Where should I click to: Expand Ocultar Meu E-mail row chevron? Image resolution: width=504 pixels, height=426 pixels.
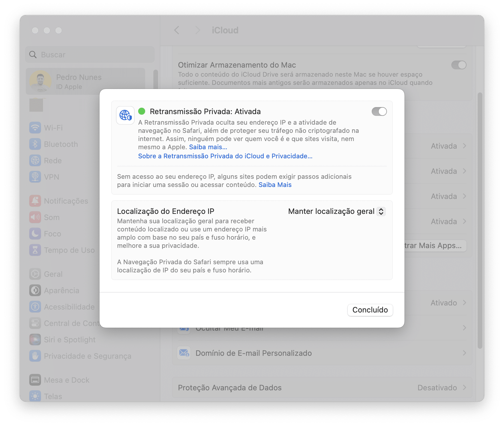coord(464,328)
